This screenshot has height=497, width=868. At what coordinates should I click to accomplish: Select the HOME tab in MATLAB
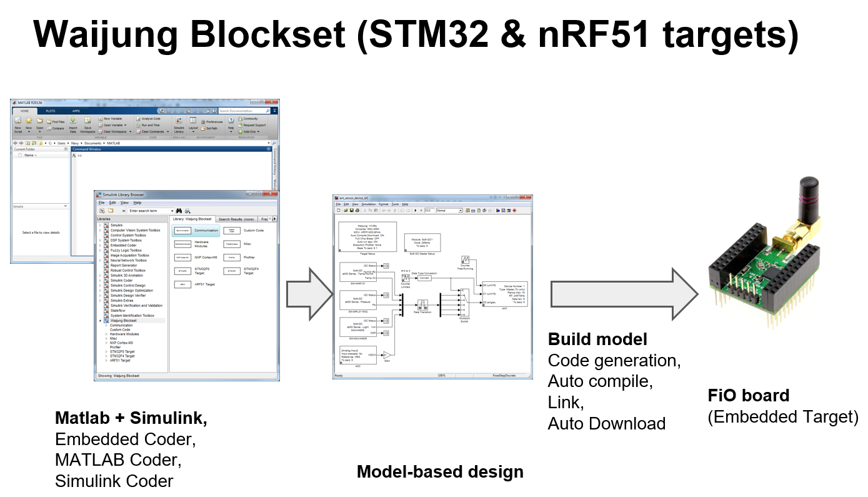pyautogui.click(x=24, y=111)
